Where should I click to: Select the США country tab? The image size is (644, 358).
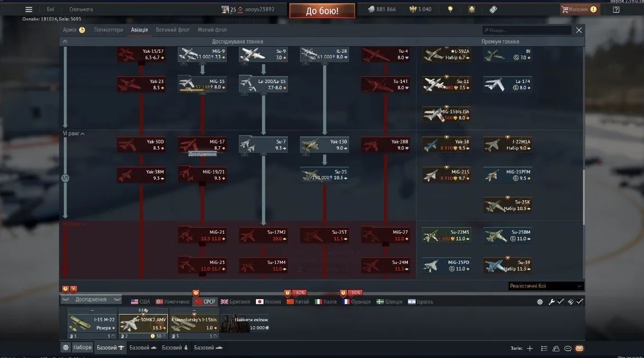[140, 302]
